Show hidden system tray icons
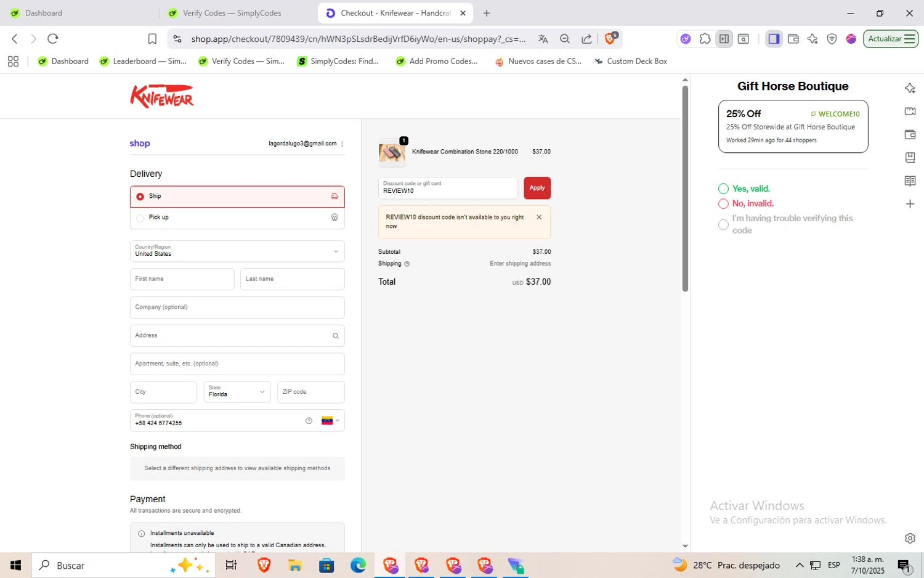The width and height of the screenshot is (924, 578). coord(800,565)
